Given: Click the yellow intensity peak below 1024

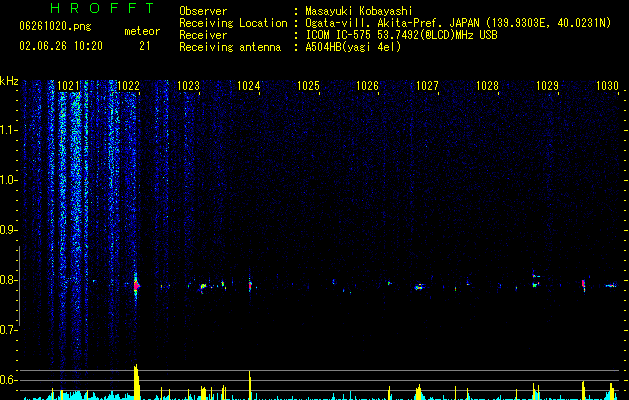Looking at the screenshot, I should (x=250, y=385).
